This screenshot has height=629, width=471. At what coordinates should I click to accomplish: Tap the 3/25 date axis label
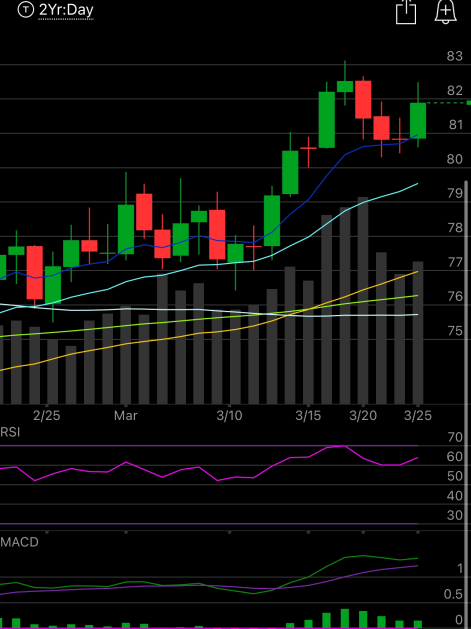(x=418, y=416)
